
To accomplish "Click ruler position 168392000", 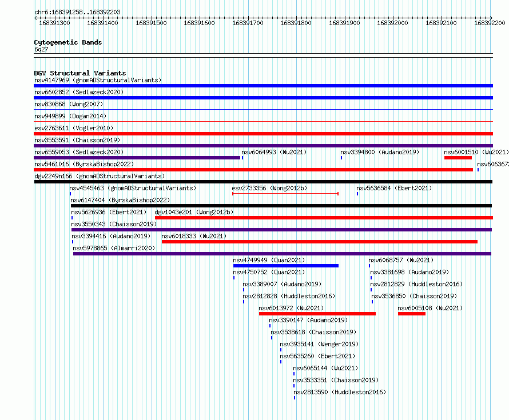I will click(392, 23).
